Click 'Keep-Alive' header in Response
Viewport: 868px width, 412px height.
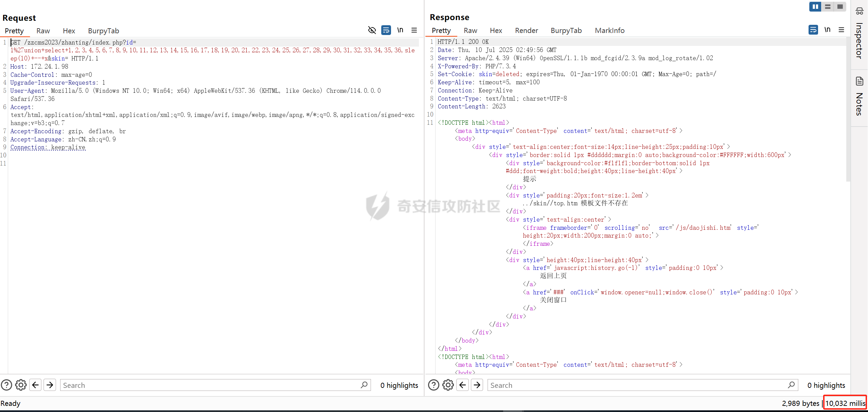tap(455, 82)
